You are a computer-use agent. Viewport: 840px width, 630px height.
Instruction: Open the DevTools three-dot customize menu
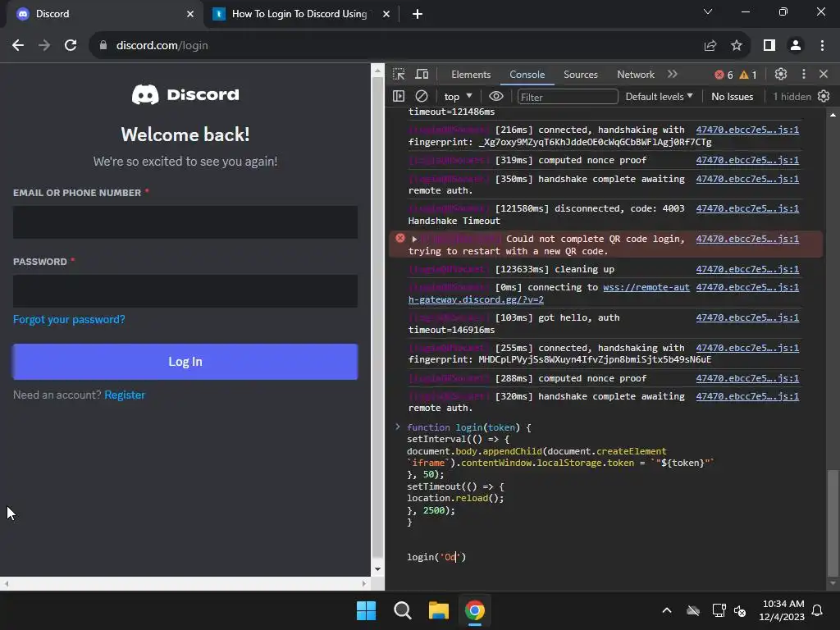[x=804, y=75]
